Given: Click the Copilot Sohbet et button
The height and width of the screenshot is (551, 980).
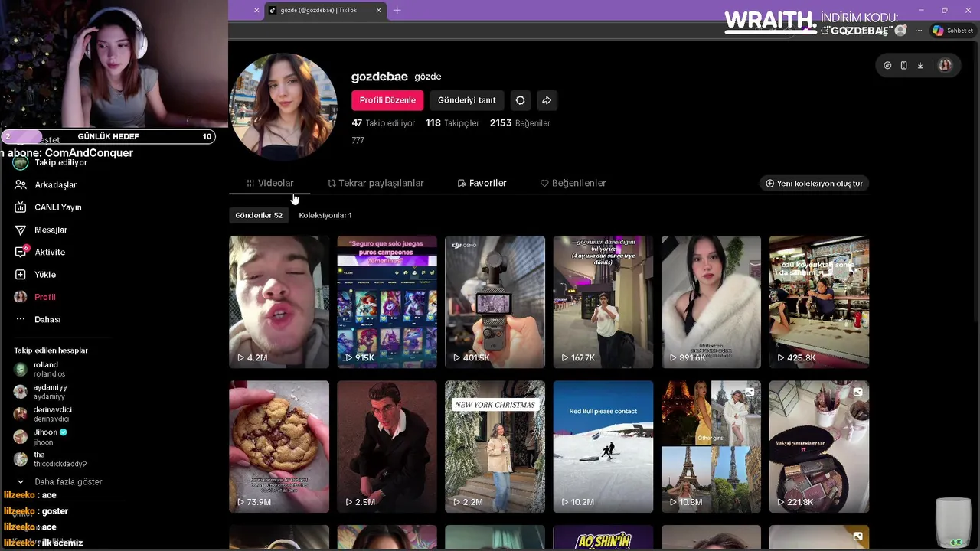Looking at the screenshot, I should [952, 31].
